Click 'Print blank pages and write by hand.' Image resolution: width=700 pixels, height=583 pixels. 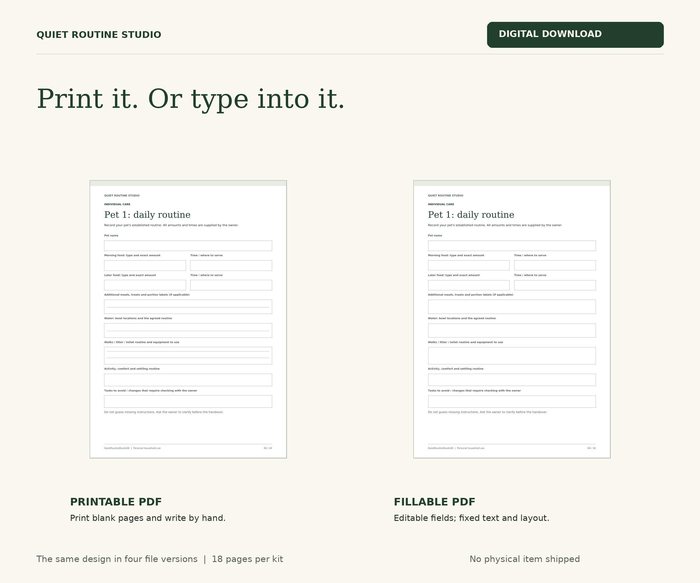coord(148,518)
